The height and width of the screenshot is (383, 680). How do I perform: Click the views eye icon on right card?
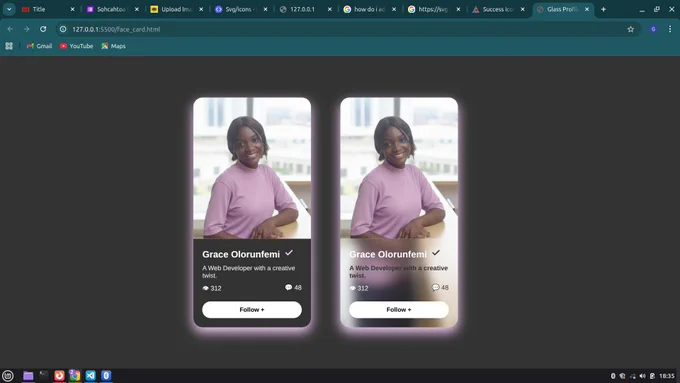coord(353,288)
